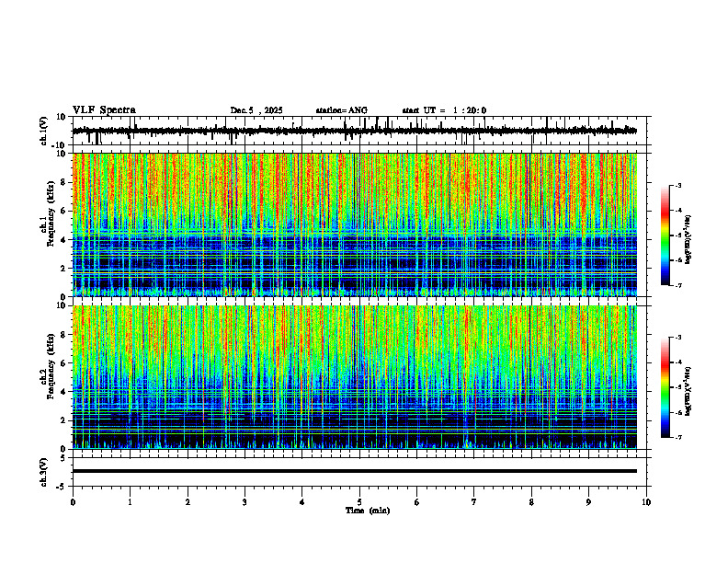Click time-axis tick label "3"

[245, 502]
